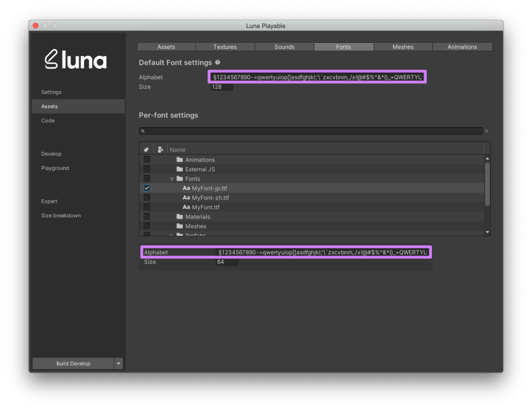This screenshot has height=410, width=532.
Task: Click the default Size field showing 128
Action: pyautogui.click(x=222, y=87)
